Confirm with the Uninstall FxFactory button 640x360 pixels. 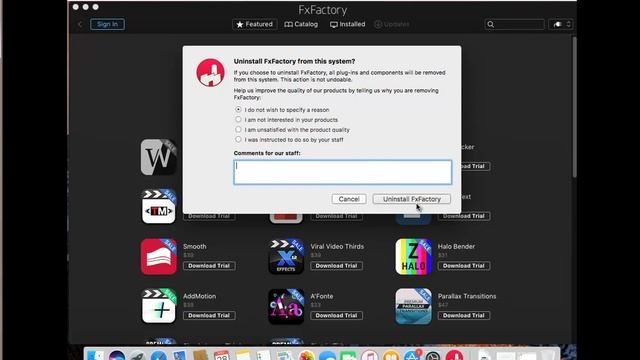coord(411,199)
